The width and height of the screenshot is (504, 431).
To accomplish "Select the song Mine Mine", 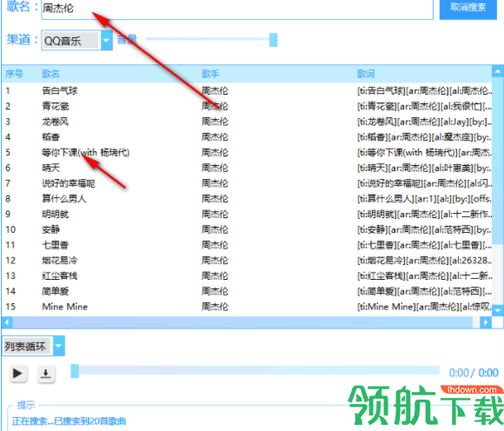I will coord(64,307).
